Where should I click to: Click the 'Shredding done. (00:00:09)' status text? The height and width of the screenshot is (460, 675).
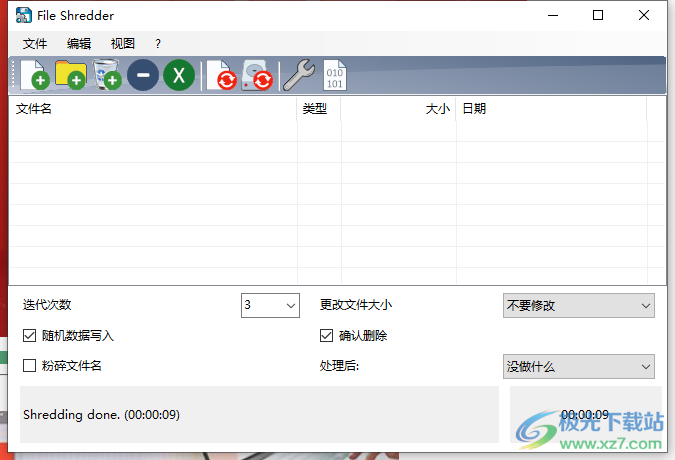pyautogui.click(x=101, y=415)
